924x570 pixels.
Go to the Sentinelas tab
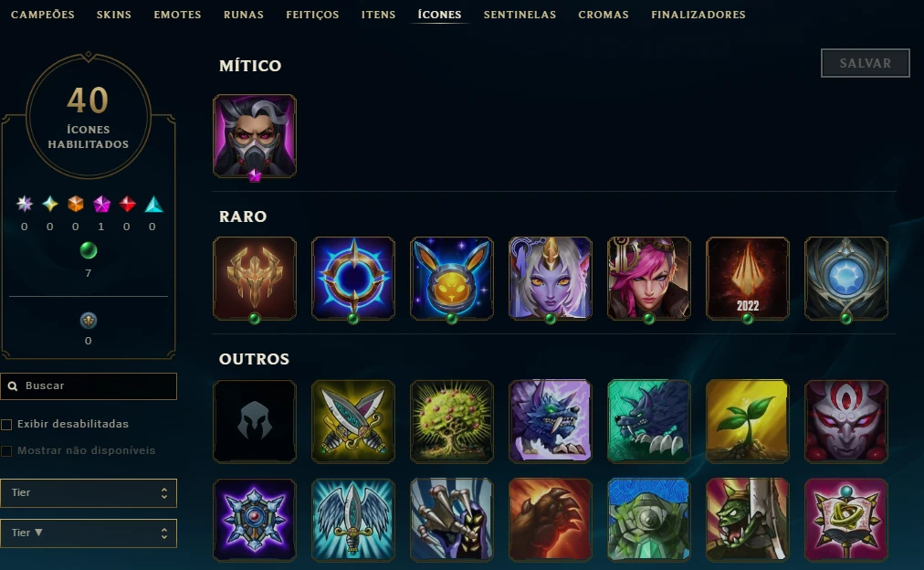coord(520,15)
